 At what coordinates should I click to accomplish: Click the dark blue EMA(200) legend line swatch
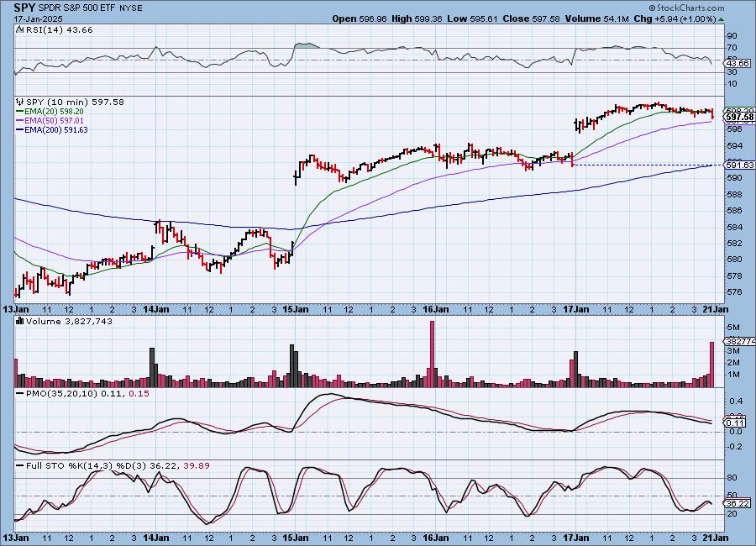click(x=19, y=129)
